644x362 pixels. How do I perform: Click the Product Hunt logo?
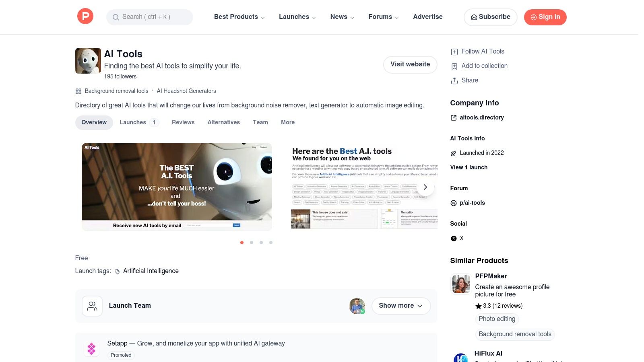pos(85,16)
